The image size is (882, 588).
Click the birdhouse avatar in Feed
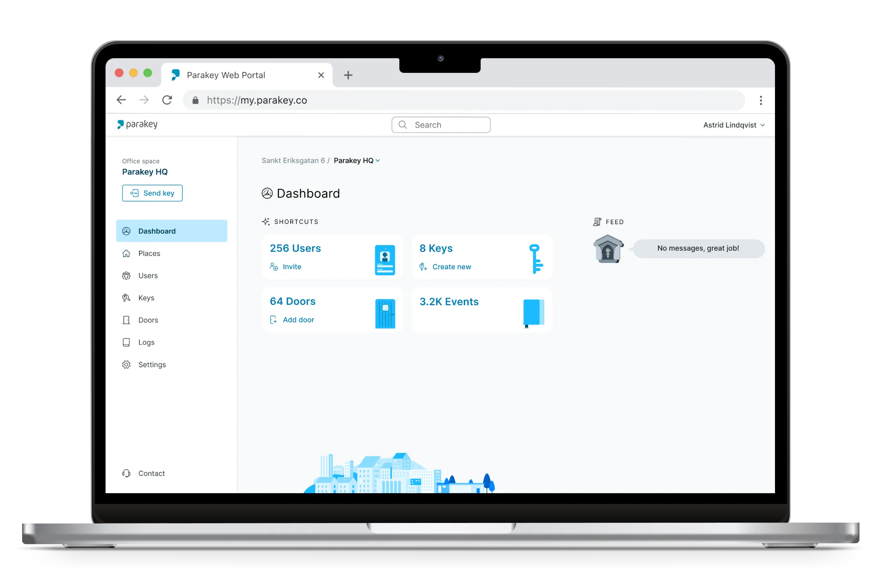click(x=608, y=249)
